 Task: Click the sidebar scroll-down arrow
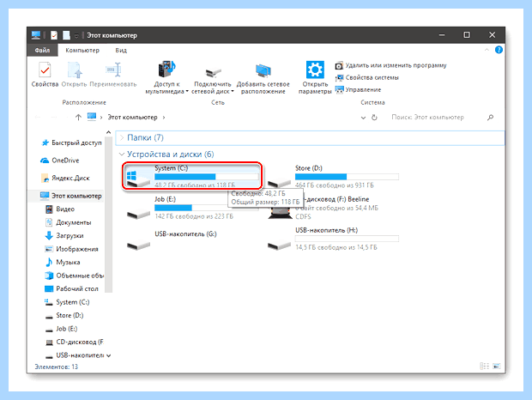coord(109,356)
